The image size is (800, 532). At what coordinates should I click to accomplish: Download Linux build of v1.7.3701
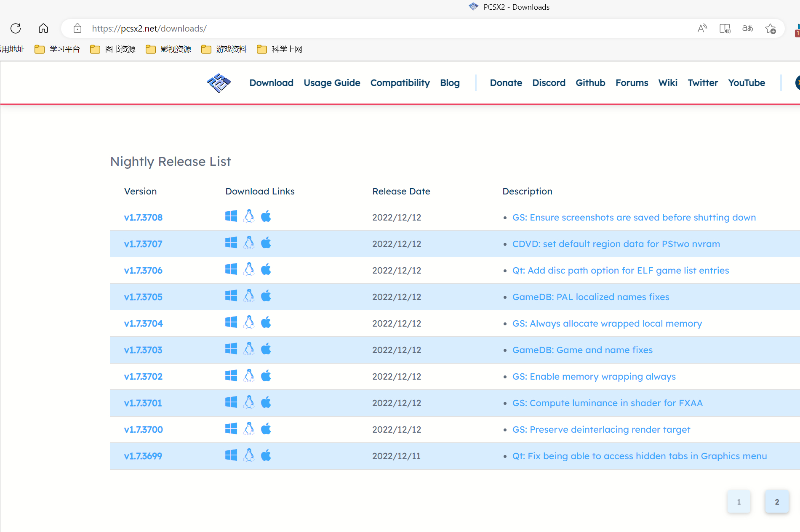(249, 402)
